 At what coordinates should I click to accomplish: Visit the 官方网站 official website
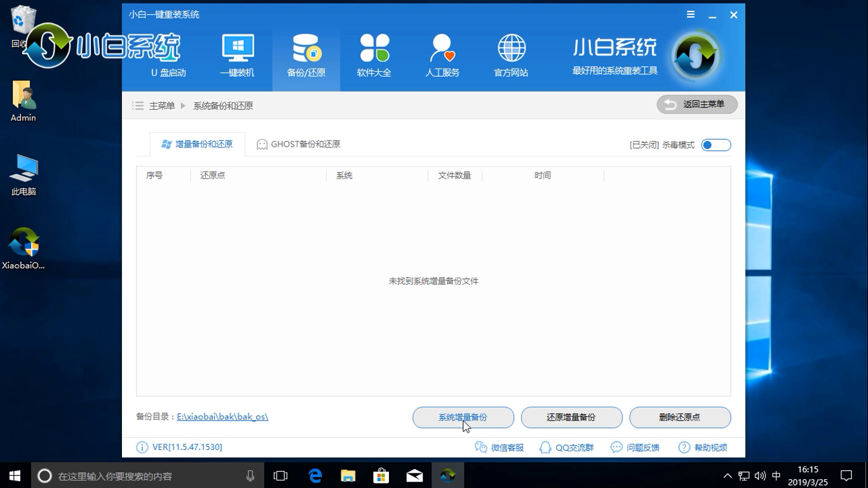click(x=511, y=56)
